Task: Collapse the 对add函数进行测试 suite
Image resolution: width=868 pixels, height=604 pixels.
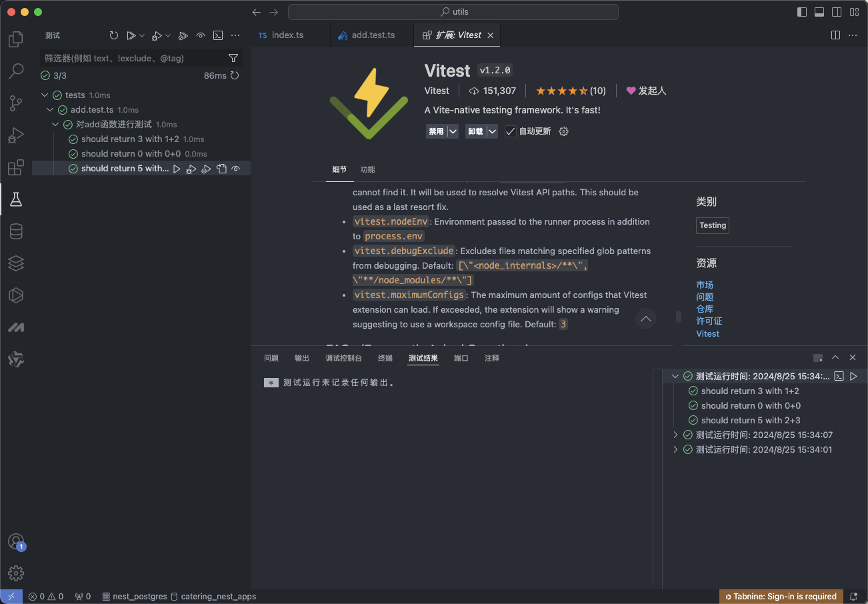Action: pos(56,125)
